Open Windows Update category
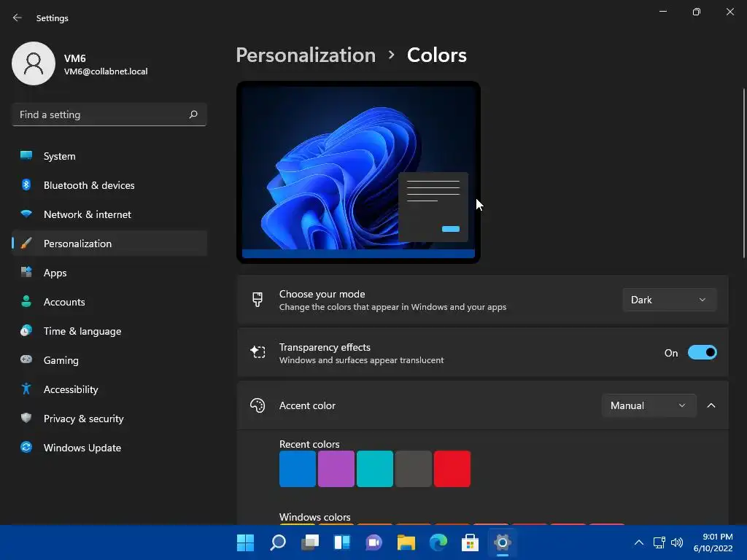The width and height of the screenshot is (747, 560). 109,448
